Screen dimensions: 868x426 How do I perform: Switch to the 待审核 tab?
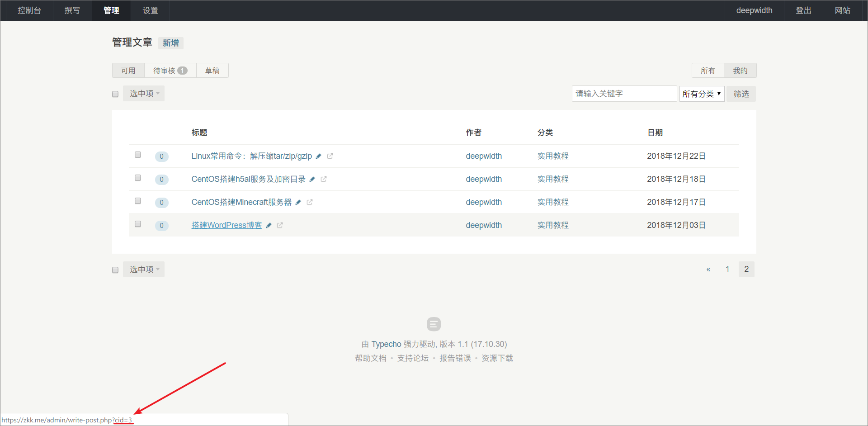(170, 71)
